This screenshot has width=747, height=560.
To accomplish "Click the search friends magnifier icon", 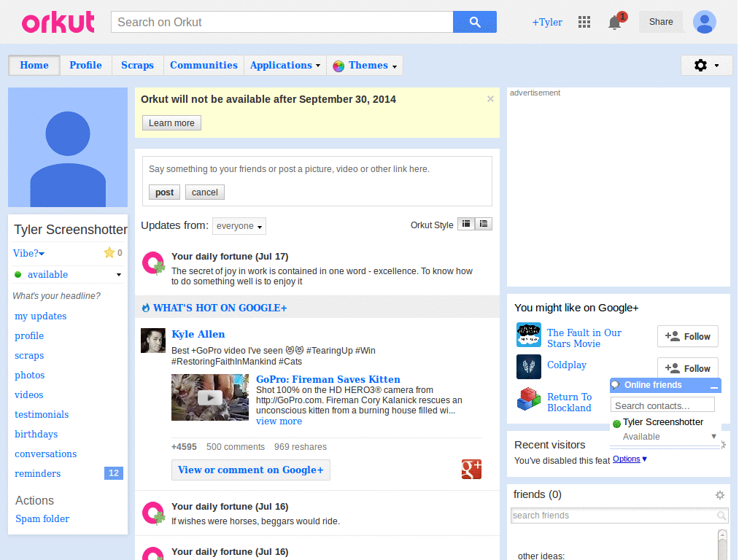I will (x=721, y=516).
